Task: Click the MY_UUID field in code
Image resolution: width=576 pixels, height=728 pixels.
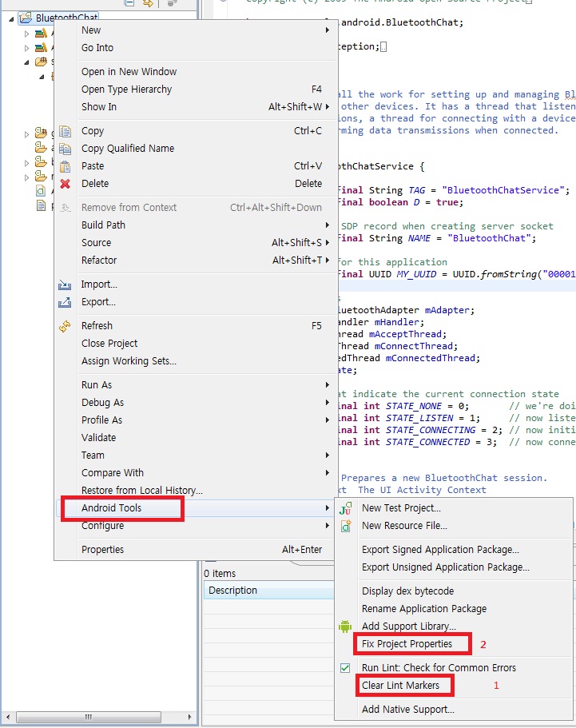Action: 416,274
